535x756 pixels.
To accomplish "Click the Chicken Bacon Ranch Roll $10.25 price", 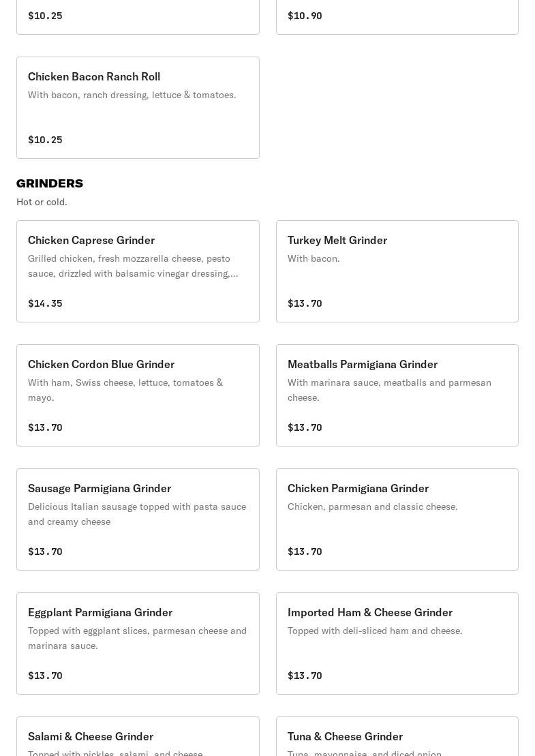I will (x=45, y=140).
